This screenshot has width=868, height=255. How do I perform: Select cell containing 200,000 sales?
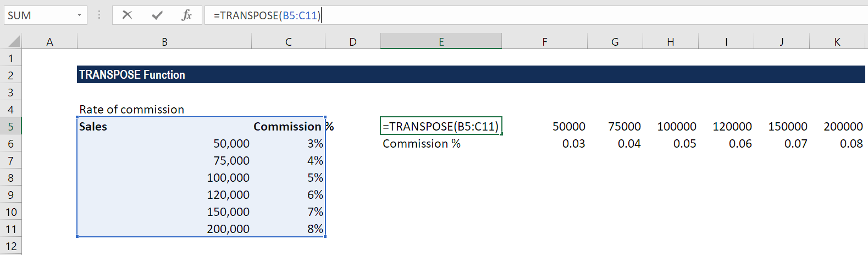click(164, 229)
